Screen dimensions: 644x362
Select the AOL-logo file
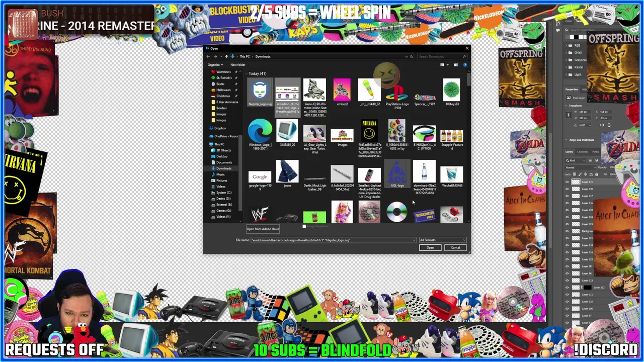(x=397, y=174)
